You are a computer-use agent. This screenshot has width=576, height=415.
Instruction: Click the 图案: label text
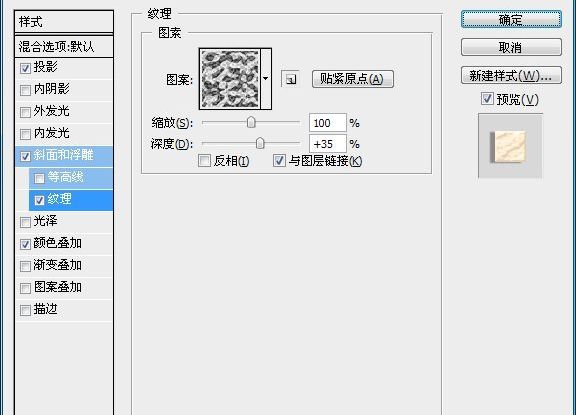pyautogui.click(x=180, y=79)
